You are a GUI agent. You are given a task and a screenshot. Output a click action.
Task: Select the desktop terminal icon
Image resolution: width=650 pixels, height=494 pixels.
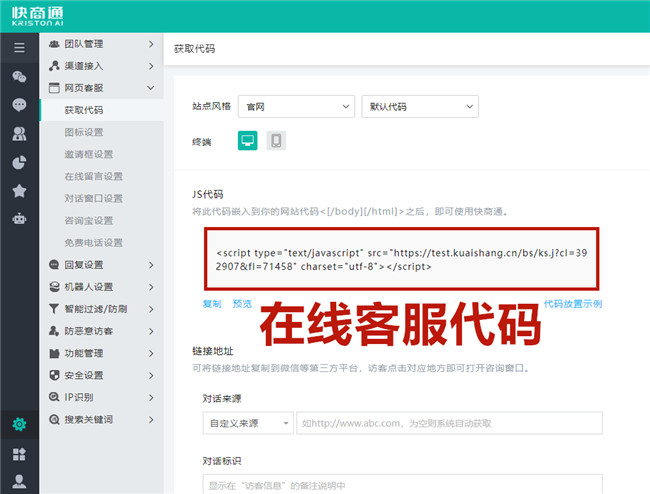coord(247,141)
